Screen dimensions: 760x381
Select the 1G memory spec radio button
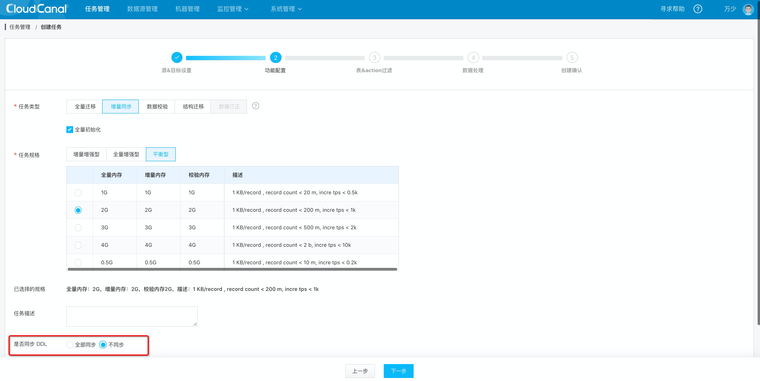tap(78, 192)
